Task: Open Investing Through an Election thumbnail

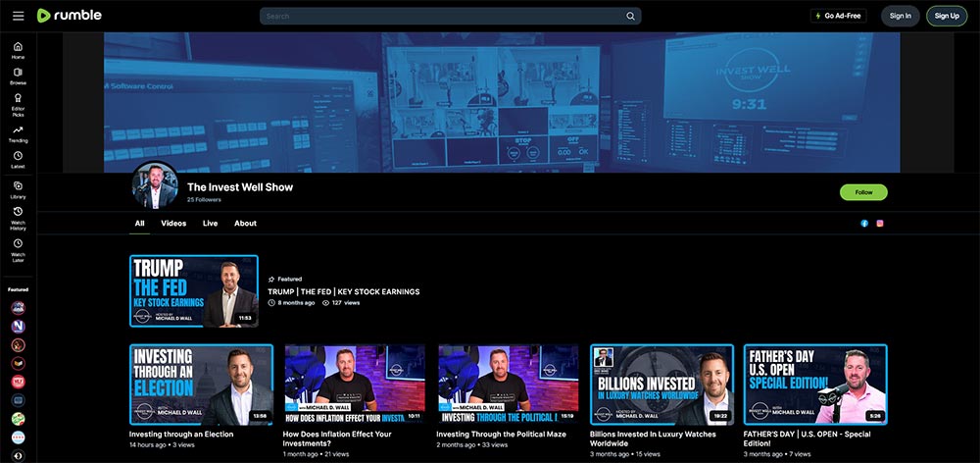Action: pos(201,385)
